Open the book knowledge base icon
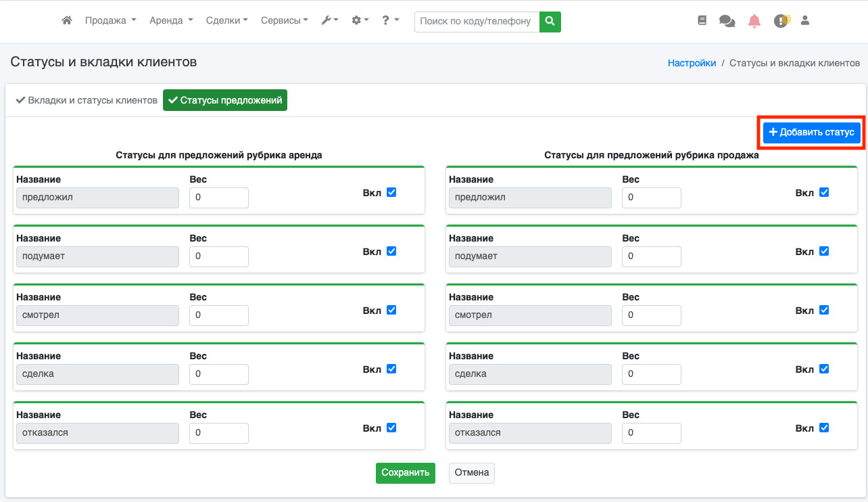The image size is (868, 502). click(x=702, y=21)
